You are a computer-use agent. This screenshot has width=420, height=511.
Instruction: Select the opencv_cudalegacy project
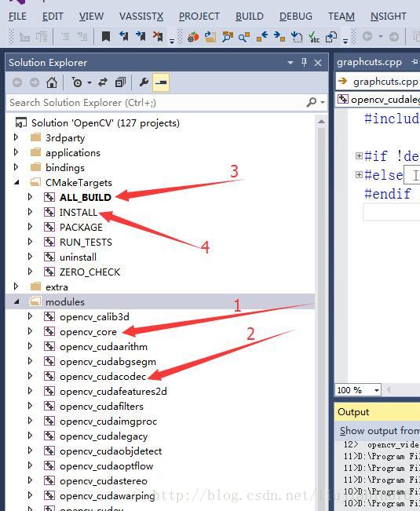pos(104,436)
